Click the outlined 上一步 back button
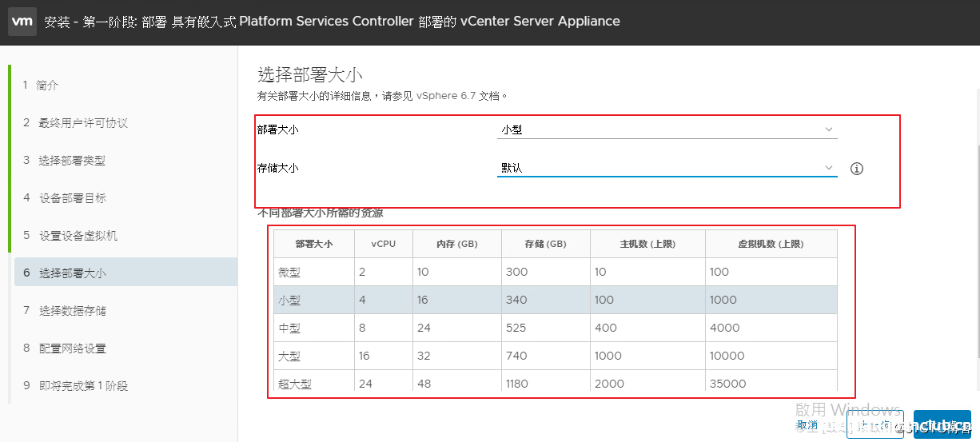The image size is (980, 442). (874, 425)
